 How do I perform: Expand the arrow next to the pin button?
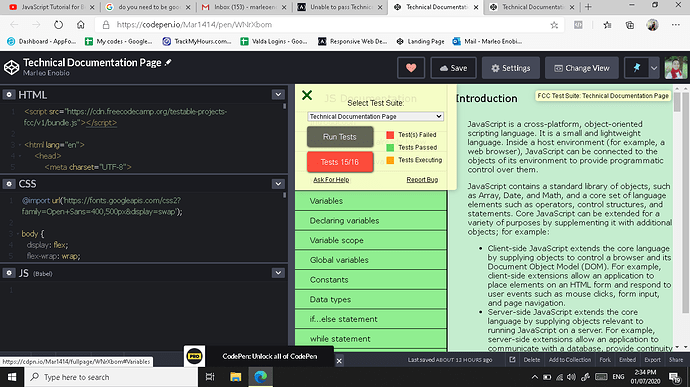coord(654,68)
